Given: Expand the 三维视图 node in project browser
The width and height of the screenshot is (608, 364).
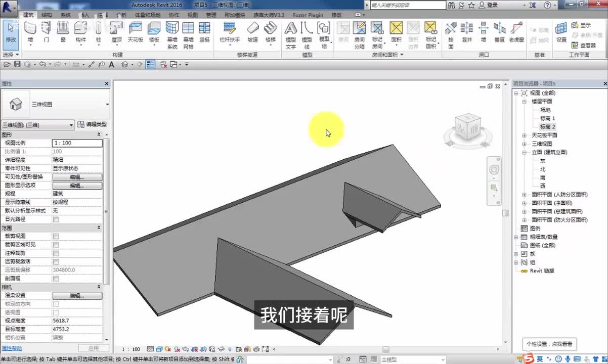Looking at the screenshot, I should [525, 144].
